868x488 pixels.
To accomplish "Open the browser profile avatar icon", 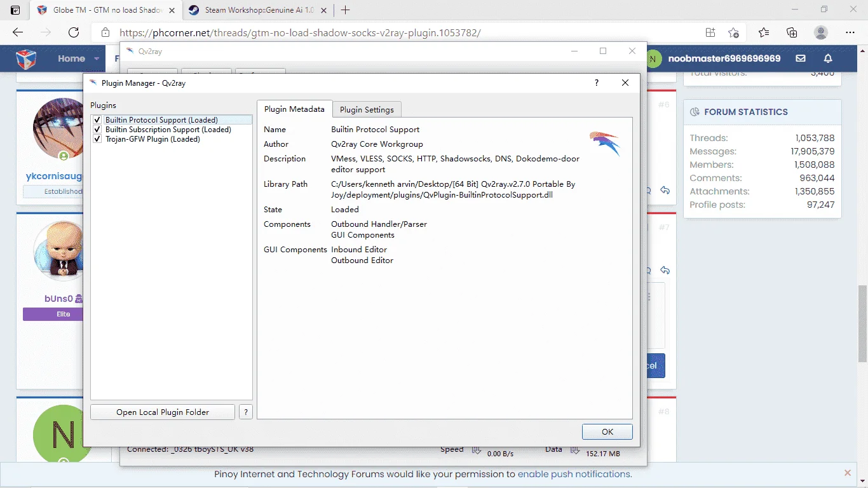I will (821, 32).
